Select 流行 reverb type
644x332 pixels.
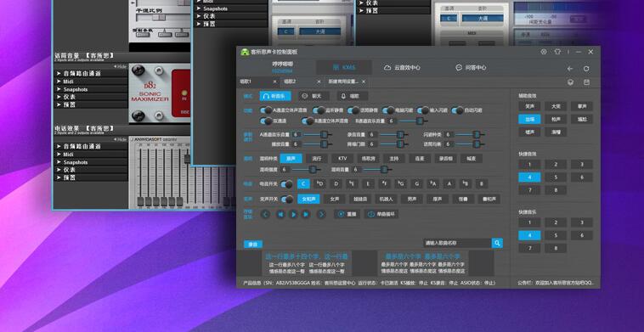pos(316,159)
